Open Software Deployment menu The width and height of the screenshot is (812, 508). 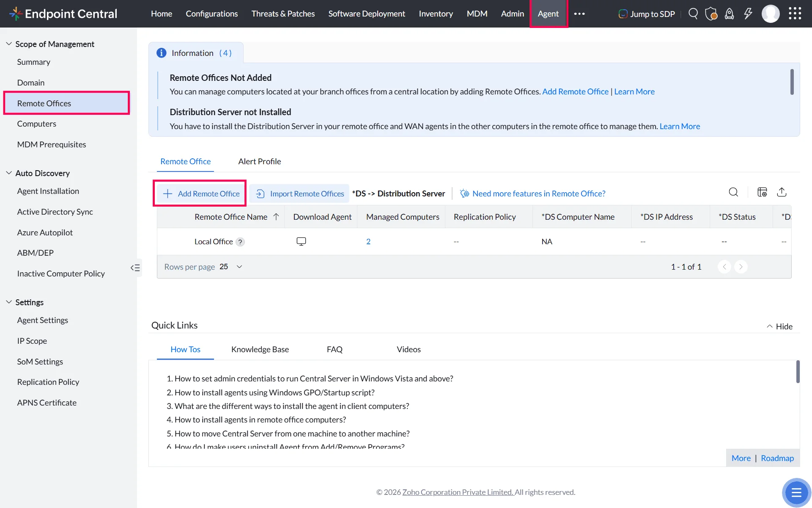[x=367, y=14]
